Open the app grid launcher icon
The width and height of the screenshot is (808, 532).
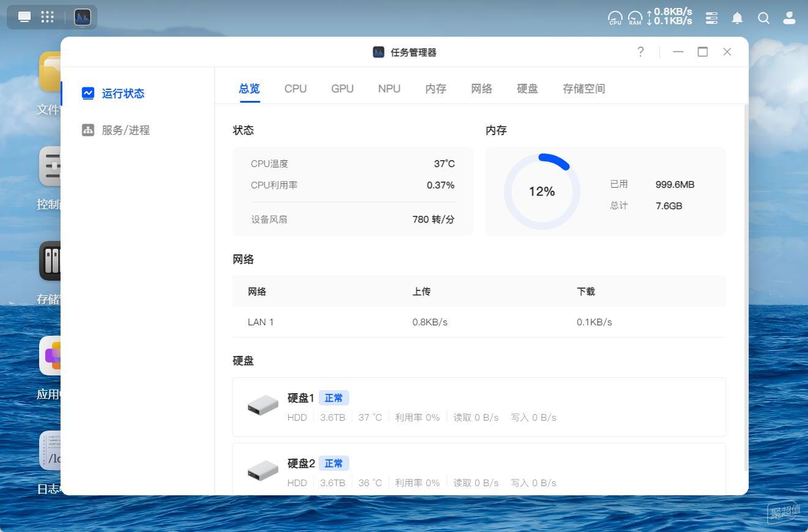47,17
